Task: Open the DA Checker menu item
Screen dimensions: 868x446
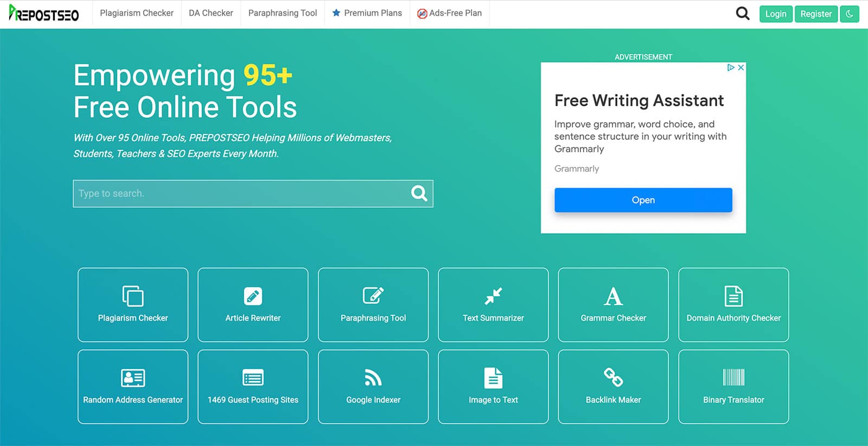Action: (210, 13)
